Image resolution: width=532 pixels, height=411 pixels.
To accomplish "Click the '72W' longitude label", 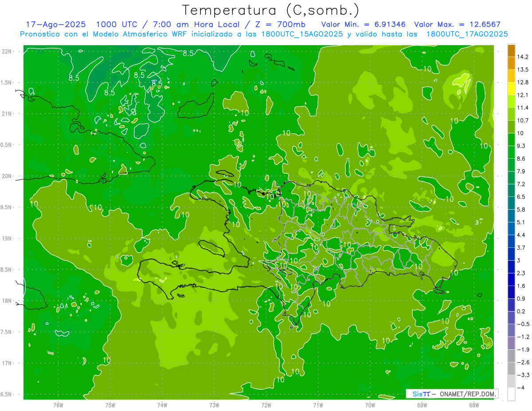I will click(x=266, y=405).
